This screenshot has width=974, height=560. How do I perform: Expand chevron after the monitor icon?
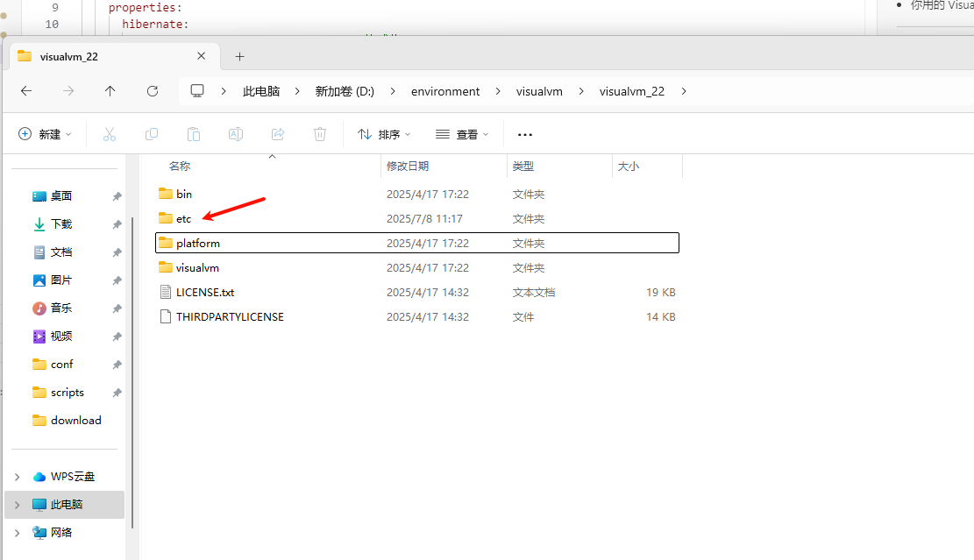click(224, 91)
